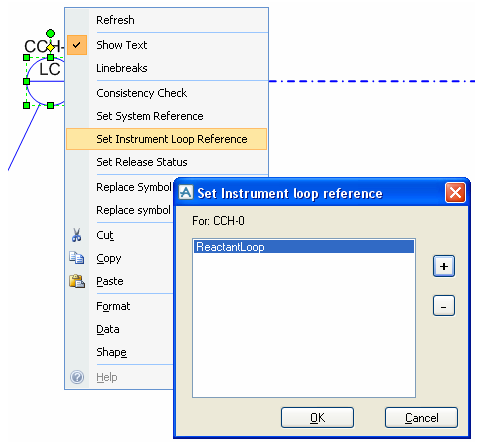Viewport: 483px width, 446px height.
Task: Toggle the Show Text checkmark
Action: (77, 45)
